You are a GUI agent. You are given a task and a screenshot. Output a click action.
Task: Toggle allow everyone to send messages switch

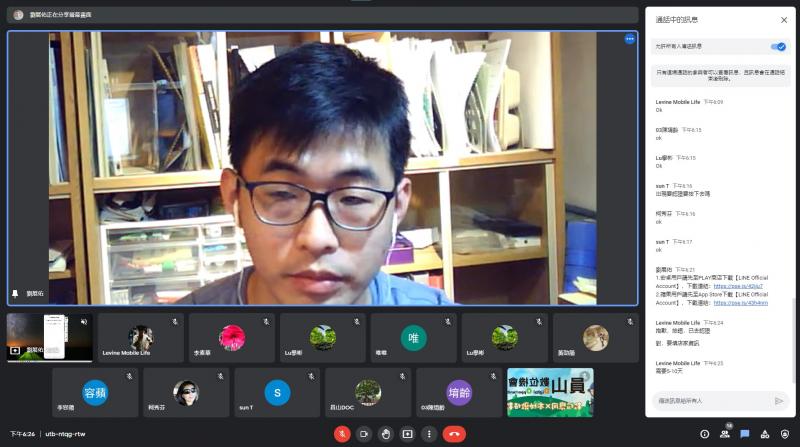tap(778, 46)
